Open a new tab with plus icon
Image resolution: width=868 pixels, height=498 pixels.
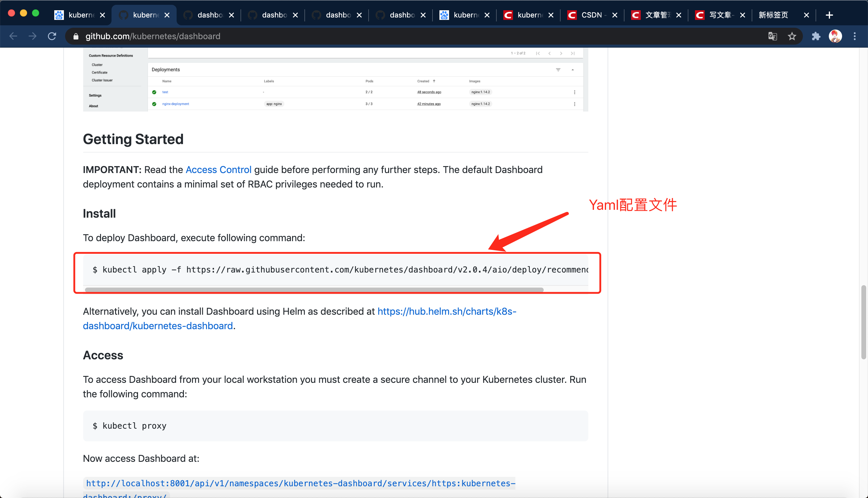829,15
